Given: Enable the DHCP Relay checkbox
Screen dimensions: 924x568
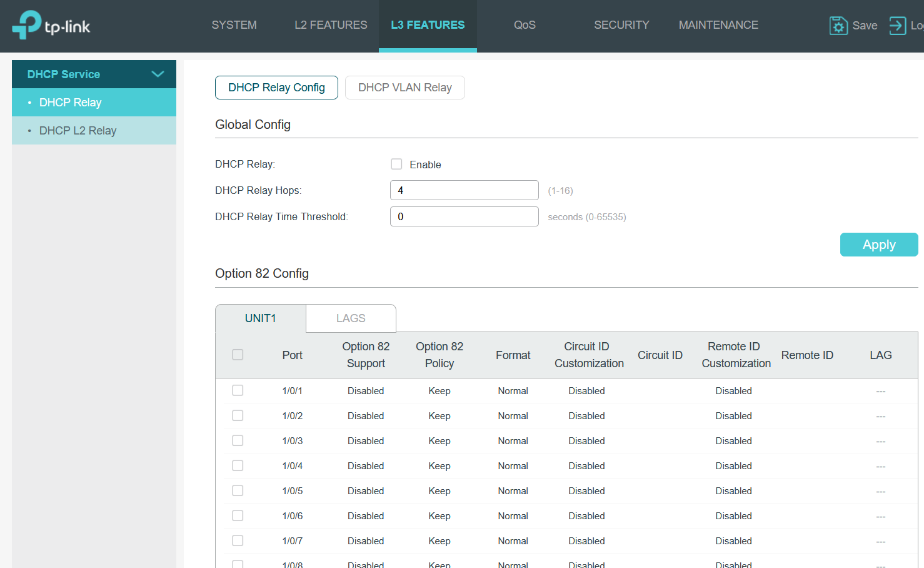Looking at the screenshot, I should [396, 164].
